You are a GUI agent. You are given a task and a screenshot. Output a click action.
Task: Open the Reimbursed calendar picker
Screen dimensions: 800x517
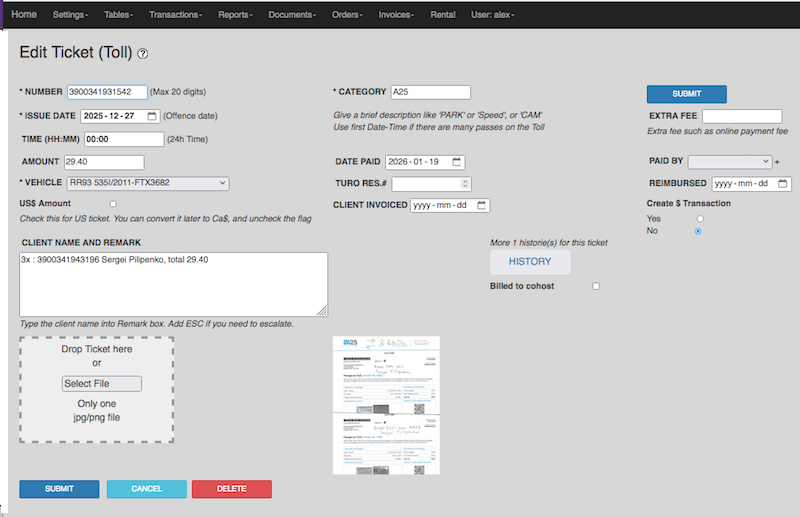(782, 184)
